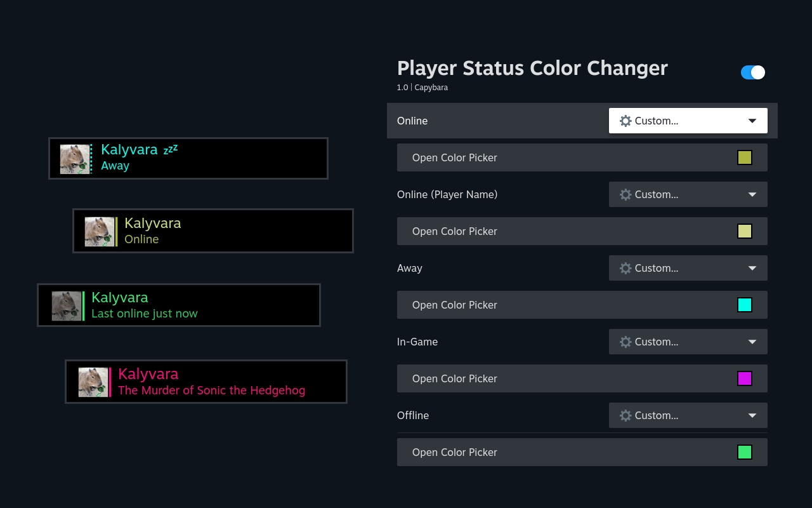Click the Away setting label
812x508 pixels.
pyautogui.click(x=410, y=268)
